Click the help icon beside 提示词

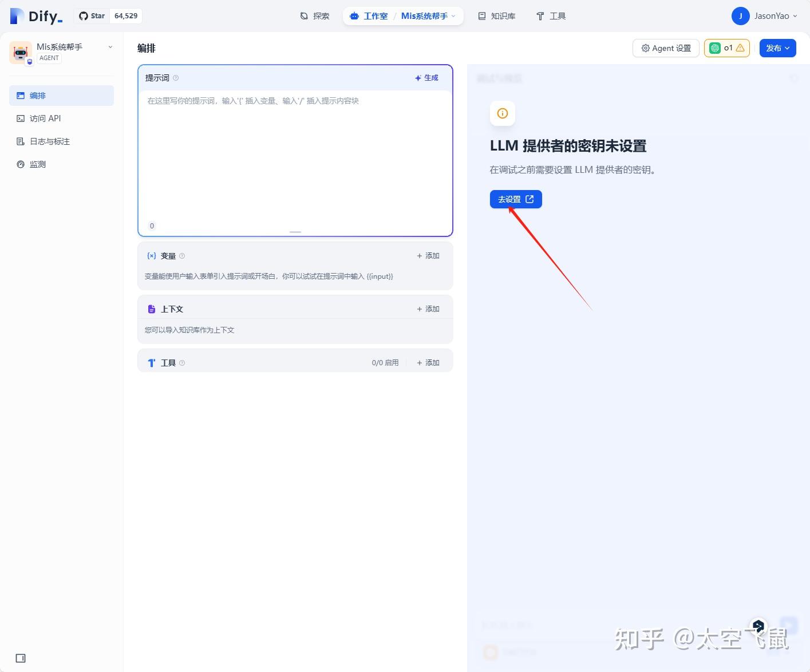click(x=175, y=78)
